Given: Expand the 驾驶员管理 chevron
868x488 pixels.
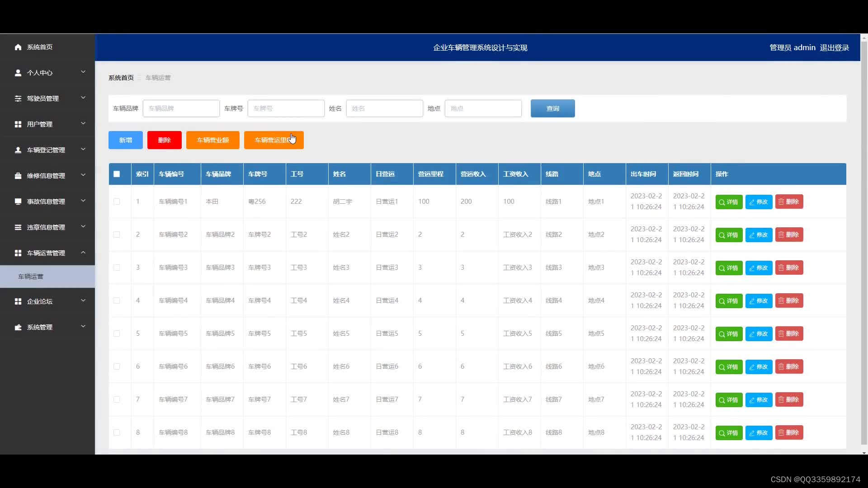Looking at the screenshot, I should point(83,98).
